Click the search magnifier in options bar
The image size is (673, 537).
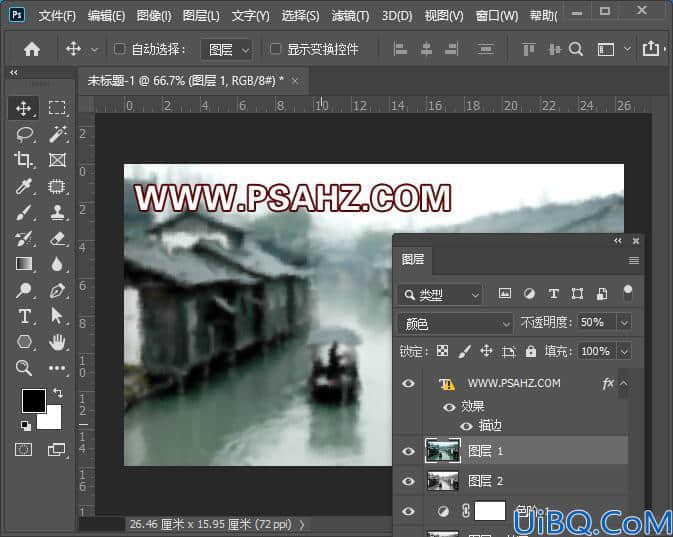576,49
